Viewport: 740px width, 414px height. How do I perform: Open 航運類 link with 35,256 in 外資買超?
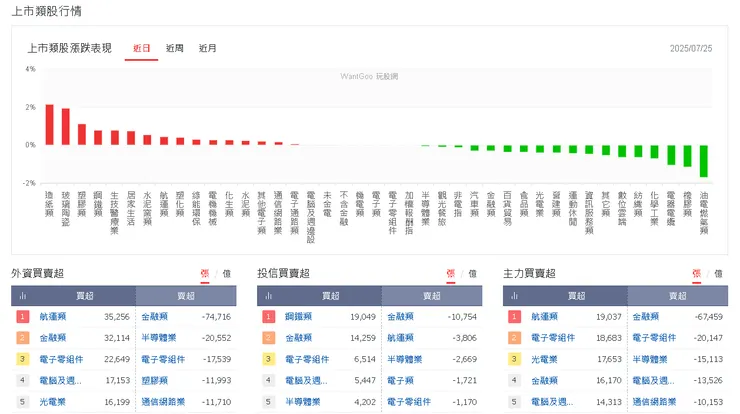click(53, 317)
